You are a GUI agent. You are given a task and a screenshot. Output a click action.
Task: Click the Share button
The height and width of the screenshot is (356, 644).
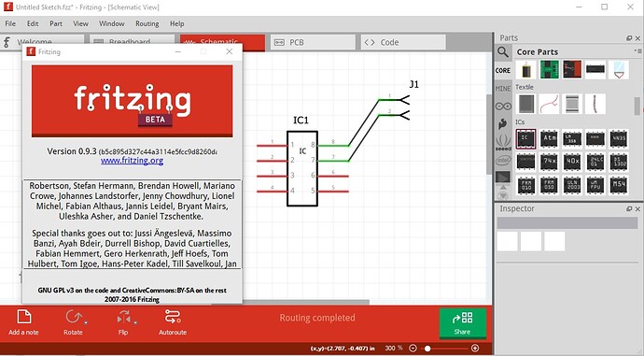coord(462,323)
